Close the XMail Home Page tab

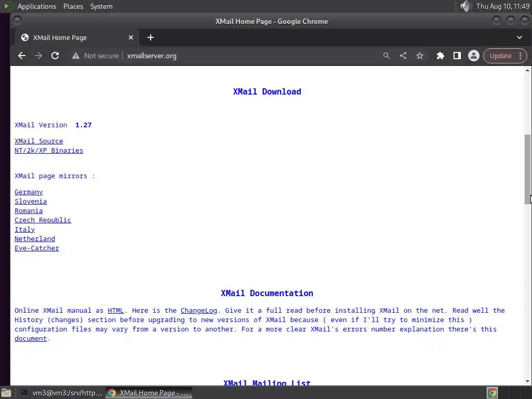[x=131, y=37]
